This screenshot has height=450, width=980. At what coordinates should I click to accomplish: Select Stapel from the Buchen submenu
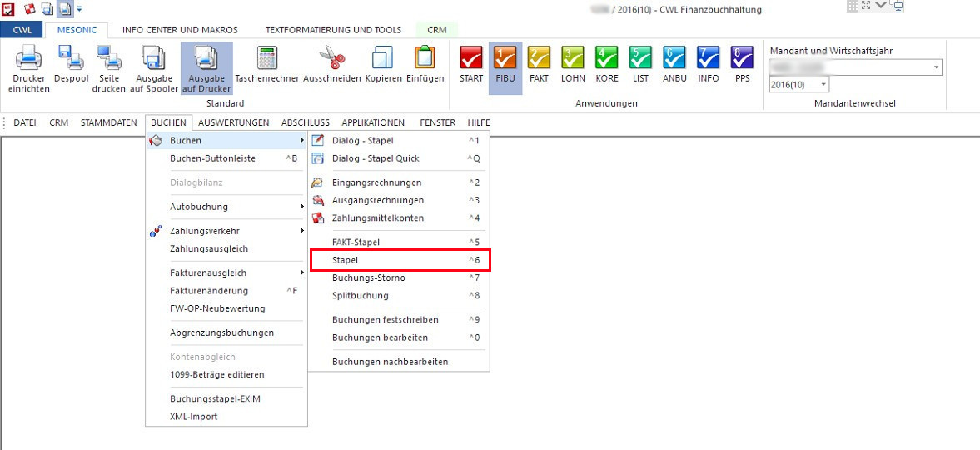pyautogui.click(x=399, y=260)
